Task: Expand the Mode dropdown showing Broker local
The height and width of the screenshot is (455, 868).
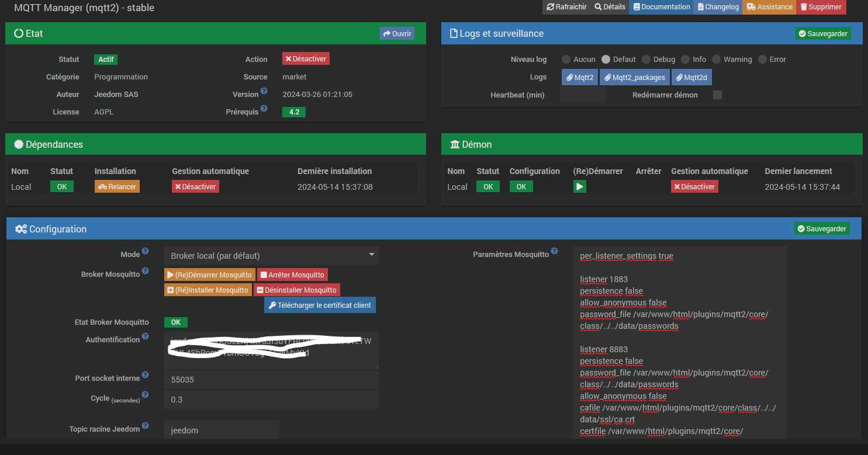Action: [271, 256]
